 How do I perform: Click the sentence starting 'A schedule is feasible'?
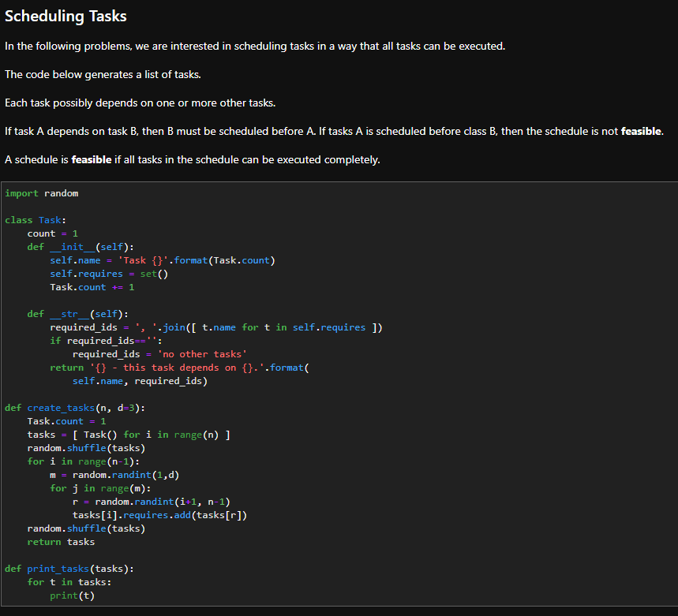click(193, 160)
